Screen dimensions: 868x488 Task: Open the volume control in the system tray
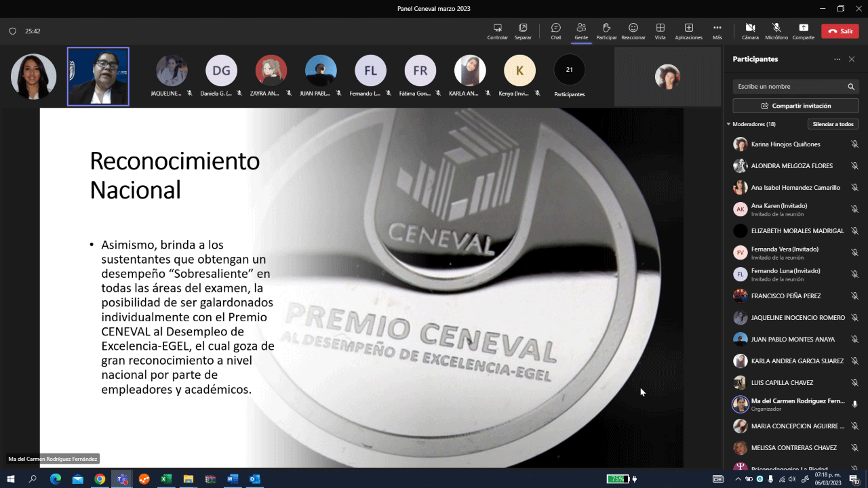pyautogui.click(x=792, y=479)
